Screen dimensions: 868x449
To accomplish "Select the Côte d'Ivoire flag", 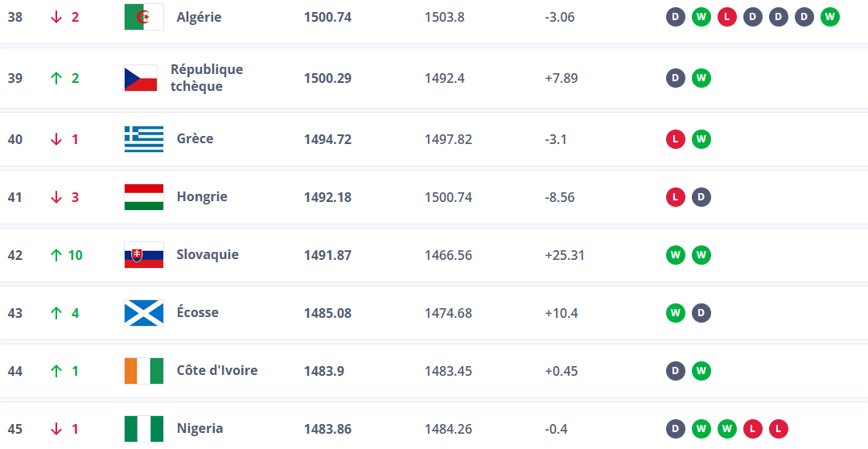I will tap(144, 371).
